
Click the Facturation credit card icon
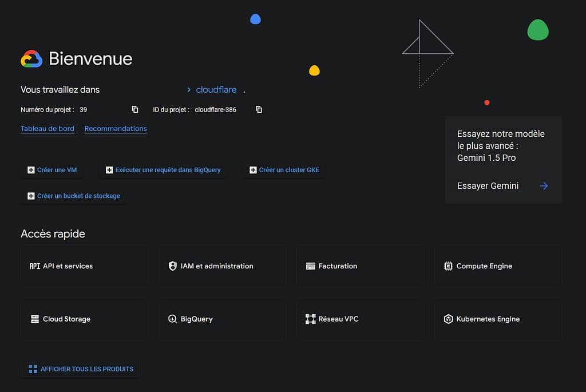coord(311,266)
